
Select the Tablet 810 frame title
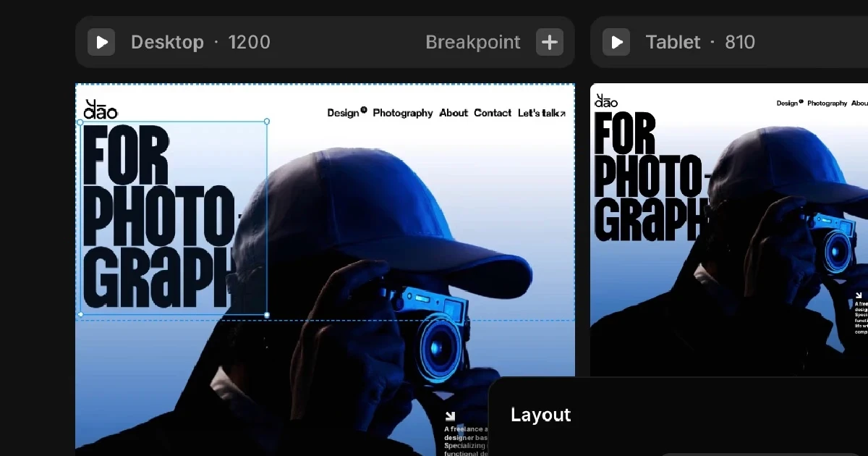700,42
